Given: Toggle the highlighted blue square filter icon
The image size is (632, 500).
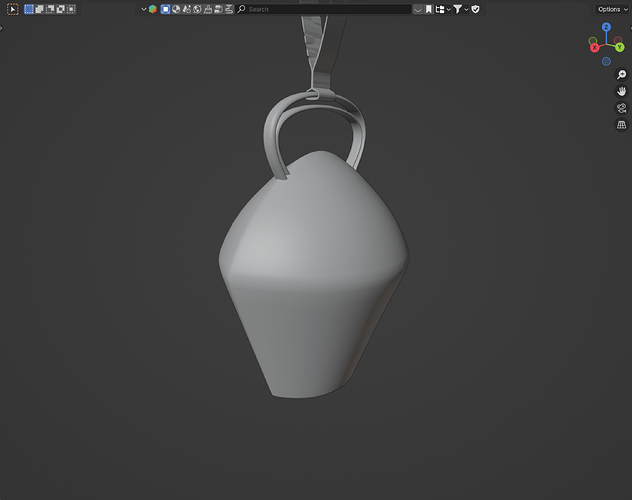Looking at the screenshot, I should coord(165,9).
